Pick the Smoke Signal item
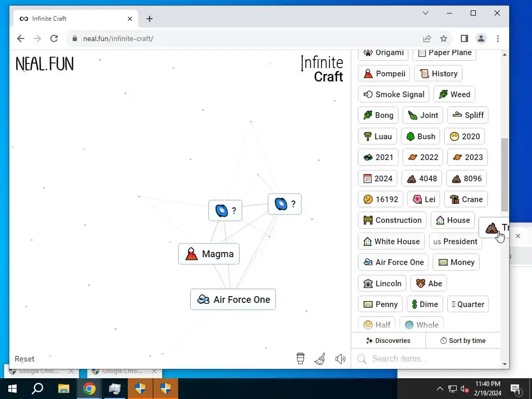532x399 pixels. click(393, 95)
